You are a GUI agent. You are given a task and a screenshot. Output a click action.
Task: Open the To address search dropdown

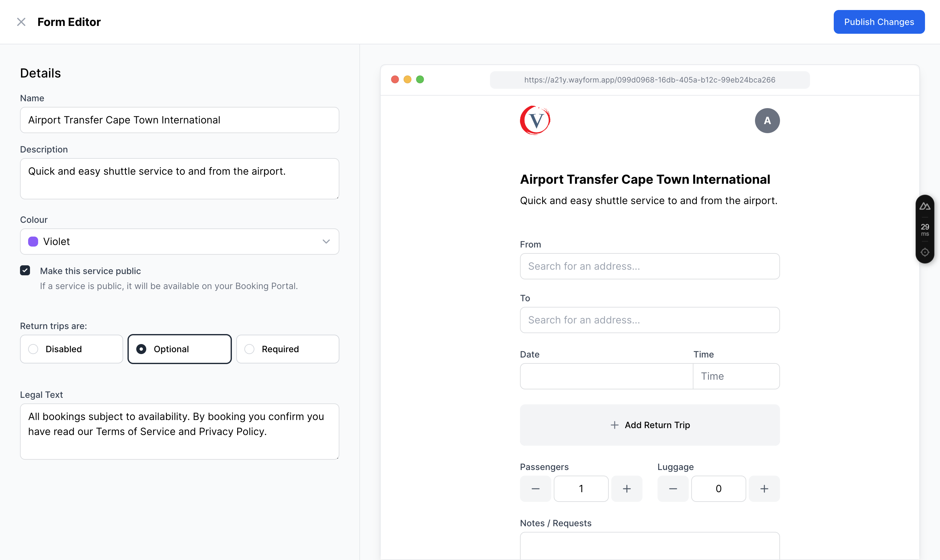[x=650, y=320]
